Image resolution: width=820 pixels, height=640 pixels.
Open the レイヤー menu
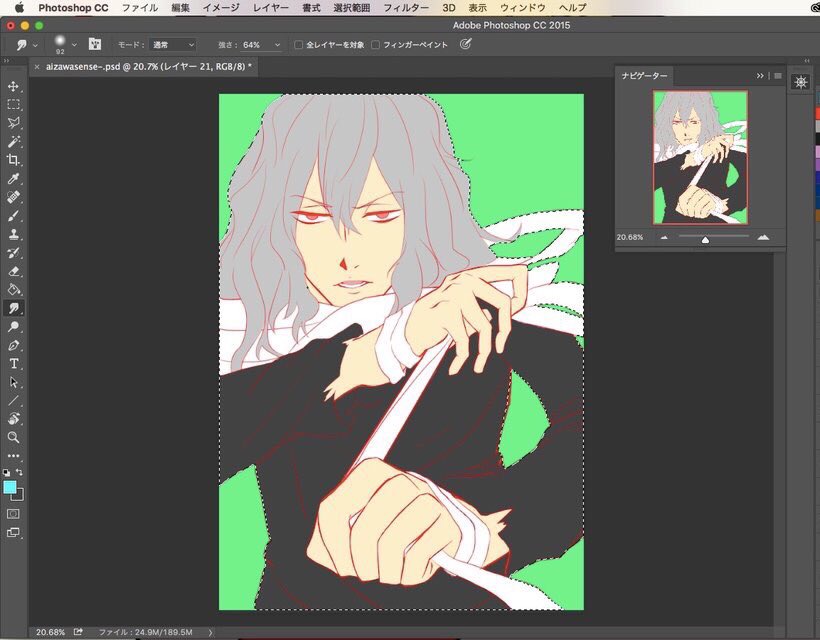tap(271, 7)
